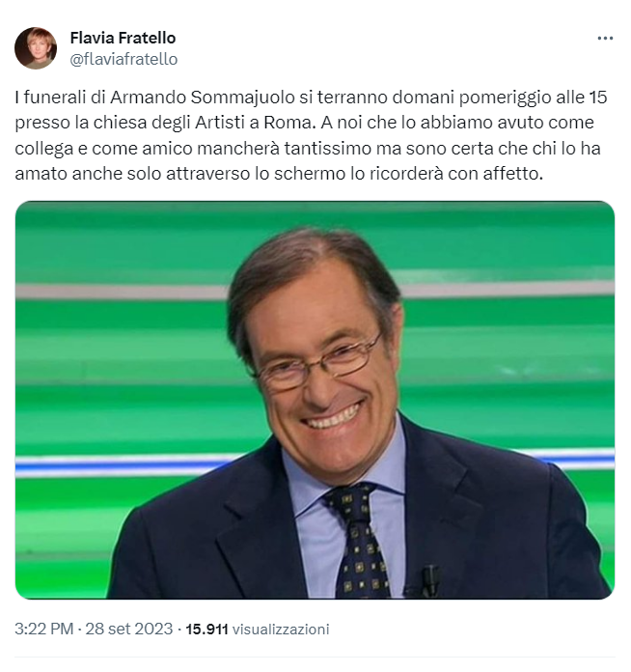
Task: Open the Flavia Fratello display name link
Action: click(123, 38)
